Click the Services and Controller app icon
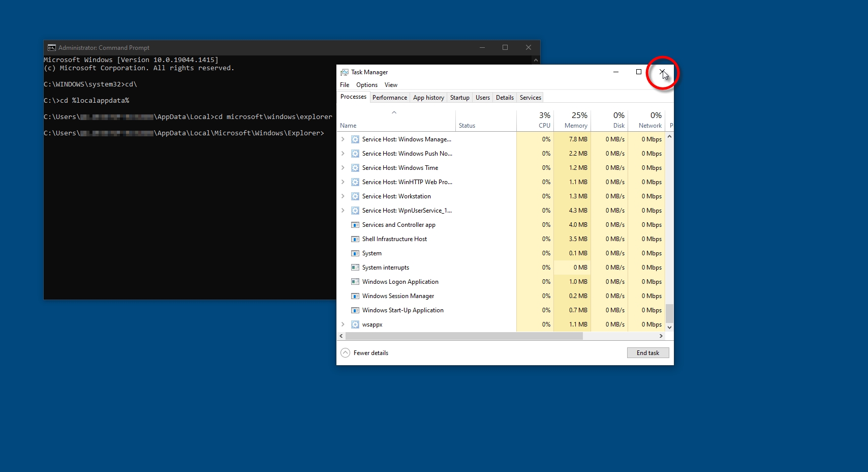The width and height of the screenshot is (868, 472). pos(355,225)
